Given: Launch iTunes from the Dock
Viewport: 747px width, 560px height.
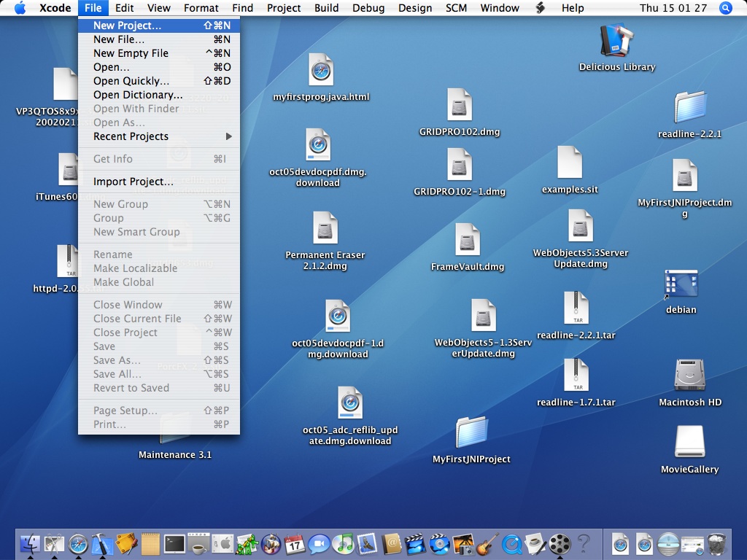Looking at the screenshot, I should 343,543.
